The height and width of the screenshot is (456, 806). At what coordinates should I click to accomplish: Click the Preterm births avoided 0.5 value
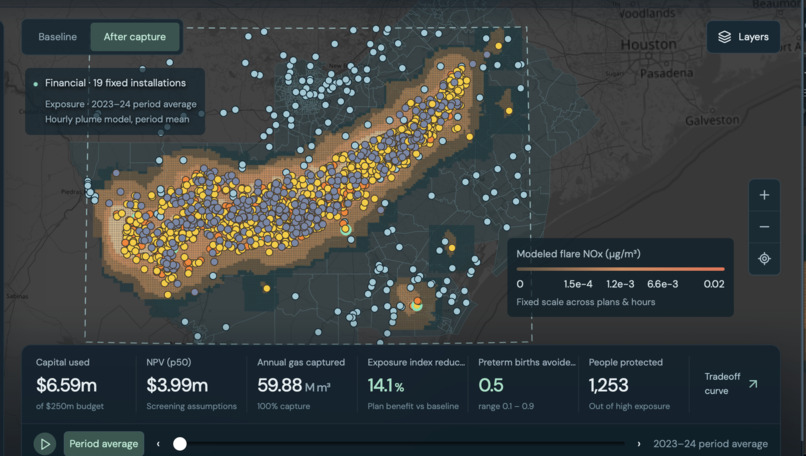coord(491,385)
